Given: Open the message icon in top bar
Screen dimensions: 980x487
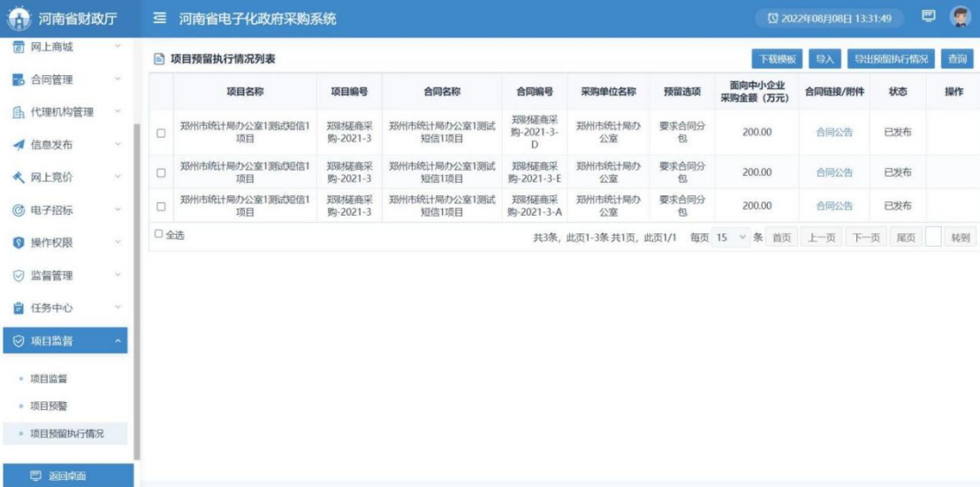Looking at the screenshot, I should click(x=928, y=17).
